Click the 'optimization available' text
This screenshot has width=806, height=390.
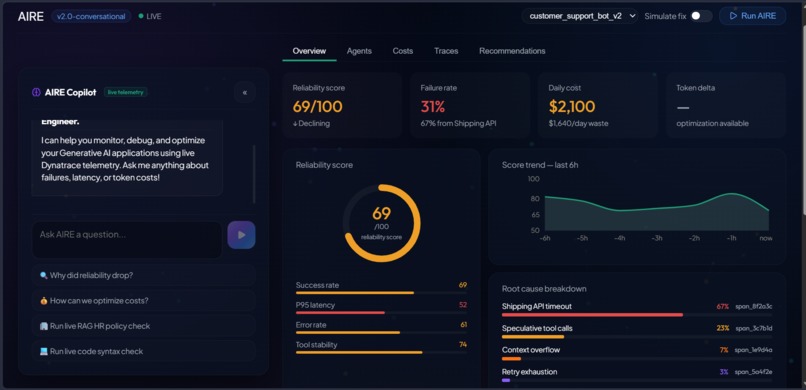pos(712,123)
